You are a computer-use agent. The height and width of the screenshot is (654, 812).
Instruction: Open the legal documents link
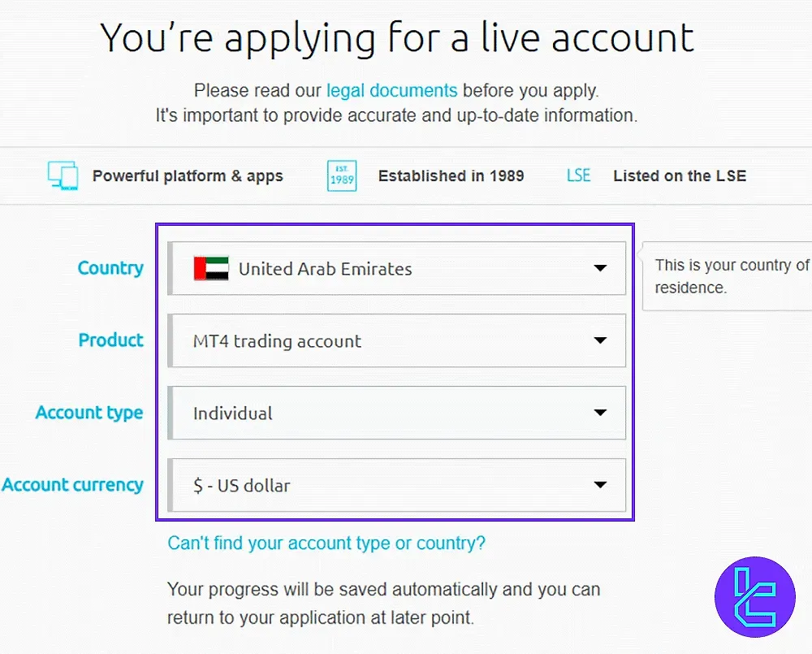[x=391, y=90]
